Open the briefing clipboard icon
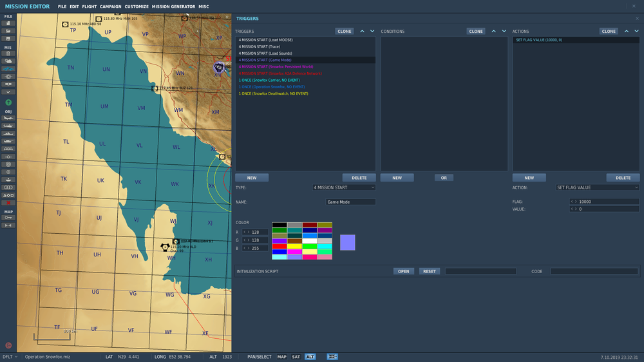This screenshot has width=644, height=362. [x=8, y=53]
